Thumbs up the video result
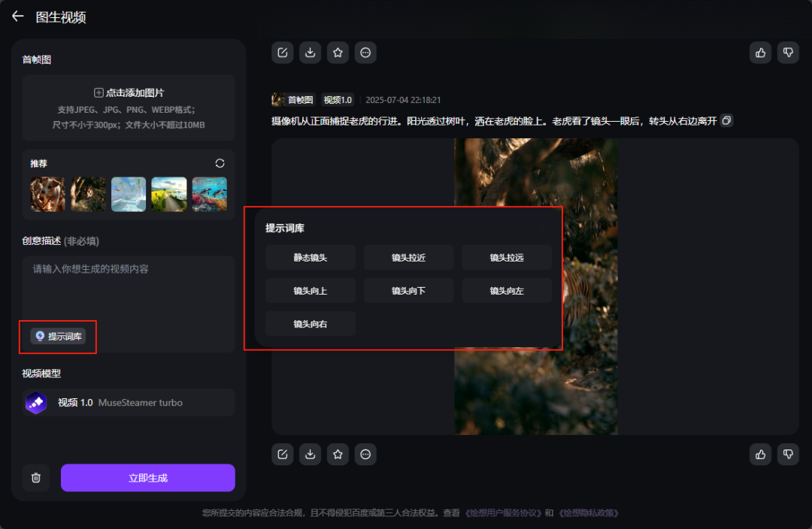Viewport: 812px width, 529px height. tap(760, 53)
